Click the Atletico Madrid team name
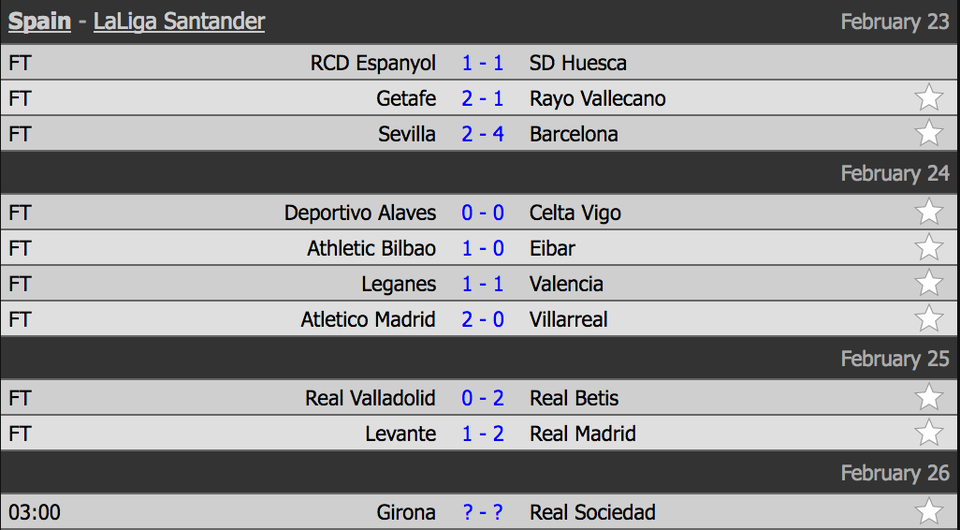Screen dimensions: 960x530 368,319
